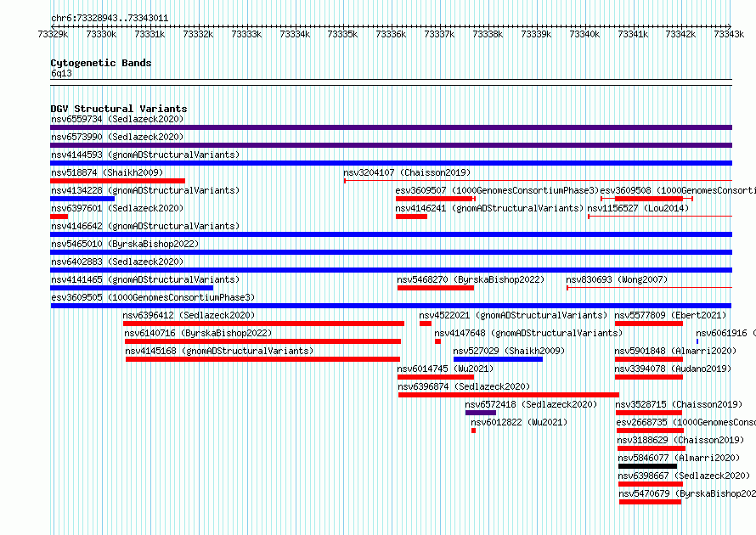Click nsv5901848 (Almarri2020) label
Viewport: 756px width, 535px height.
click(675, 351)
